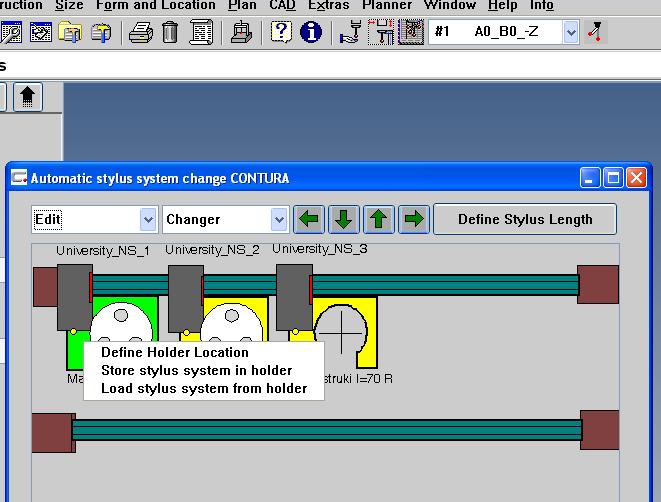Close the Automatic stylus system change window
Screen dimensions: 661x502
tap(636, 177)
